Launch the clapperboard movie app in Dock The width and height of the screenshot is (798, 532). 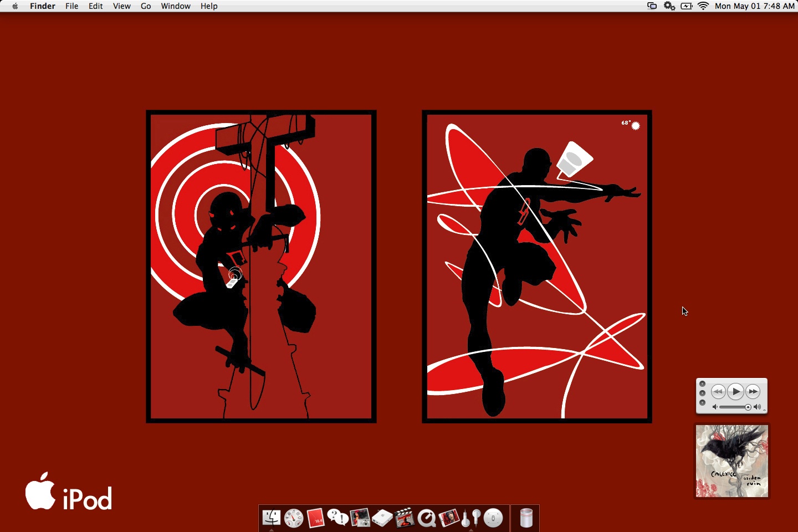[405, 518]
